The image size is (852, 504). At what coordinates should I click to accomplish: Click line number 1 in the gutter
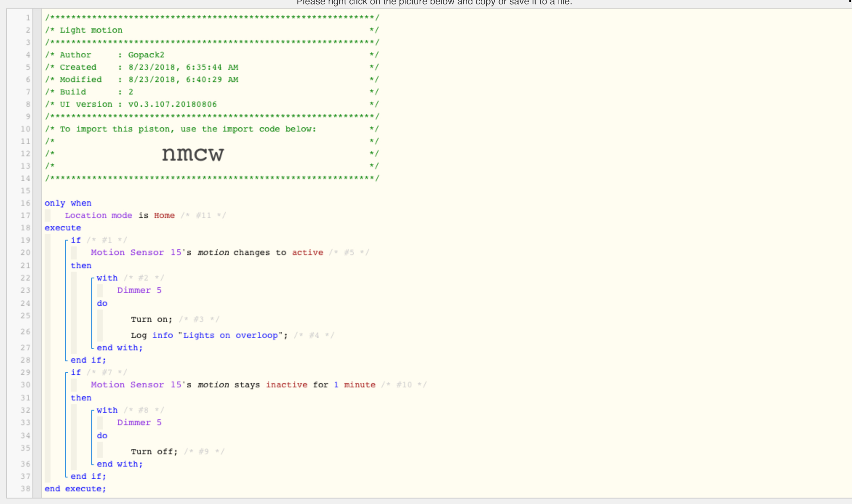coord(28,18)
